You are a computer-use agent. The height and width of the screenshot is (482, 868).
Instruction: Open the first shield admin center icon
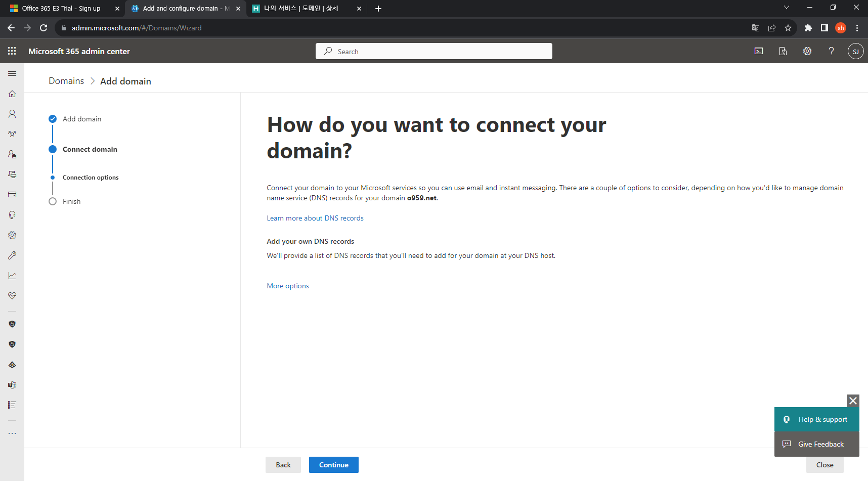click(x=12, y=324)
